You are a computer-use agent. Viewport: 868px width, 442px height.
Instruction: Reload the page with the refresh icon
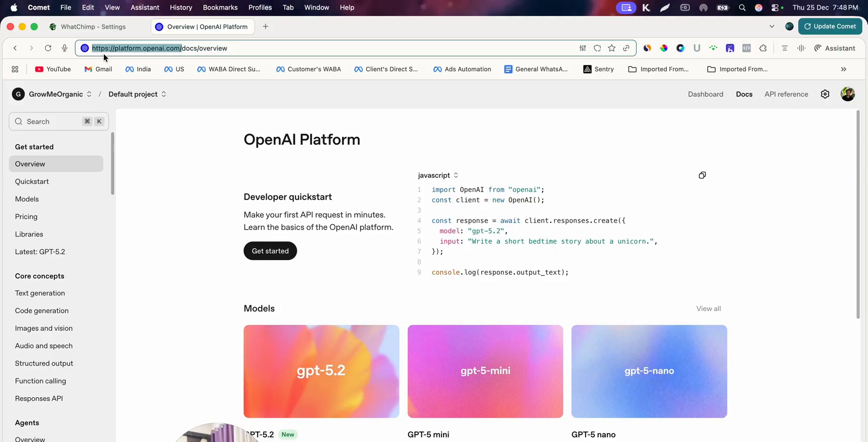click(48, 48)
